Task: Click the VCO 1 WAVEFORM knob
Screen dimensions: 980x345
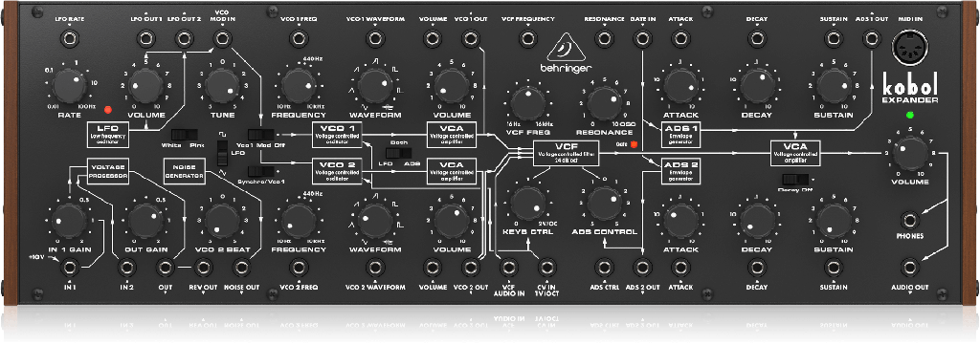Action: [x=374, y=87]
